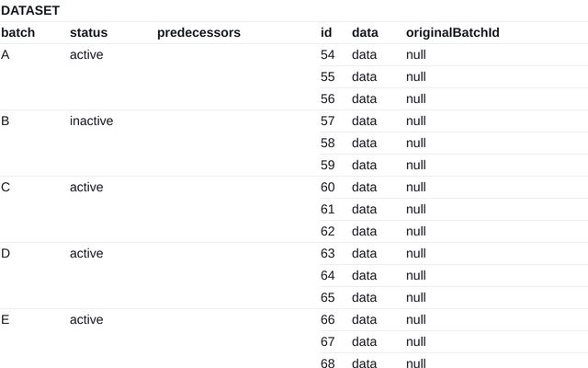Select batch E cell
The width and height of the screenshot is (588, 368).
pyautogui.click(x=6, y=319)
